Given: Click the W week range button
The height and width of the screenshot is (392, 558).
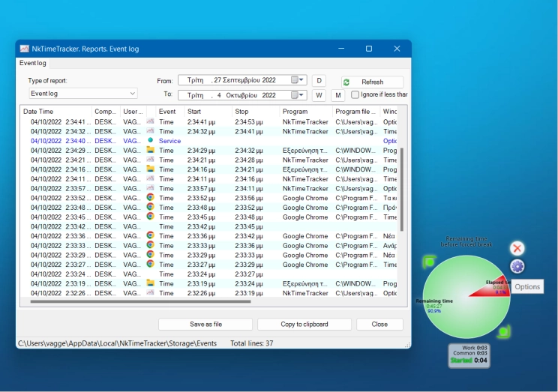Looking at the screenshot, I should (x=319, y=95).
